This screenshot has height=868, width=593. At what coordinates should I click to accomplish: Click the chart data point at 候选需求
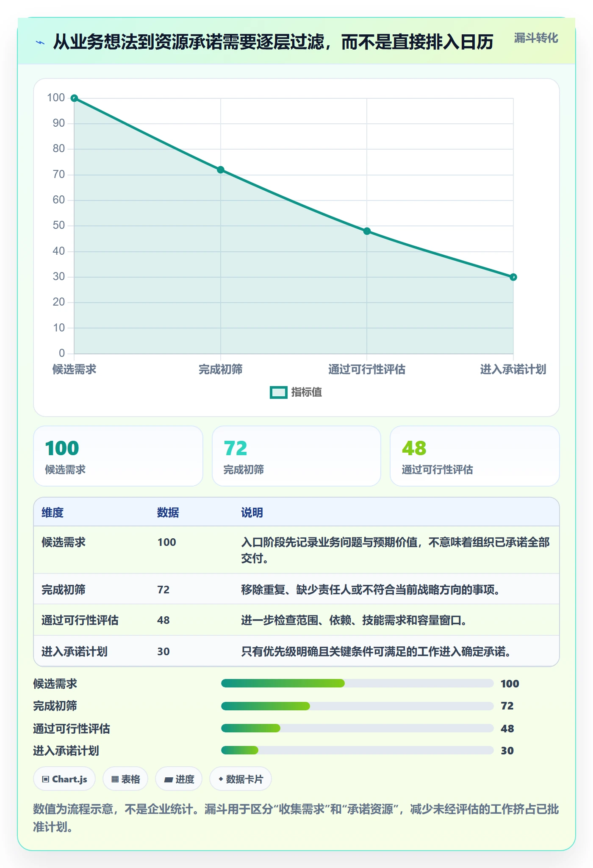click(x=74, y=98)
